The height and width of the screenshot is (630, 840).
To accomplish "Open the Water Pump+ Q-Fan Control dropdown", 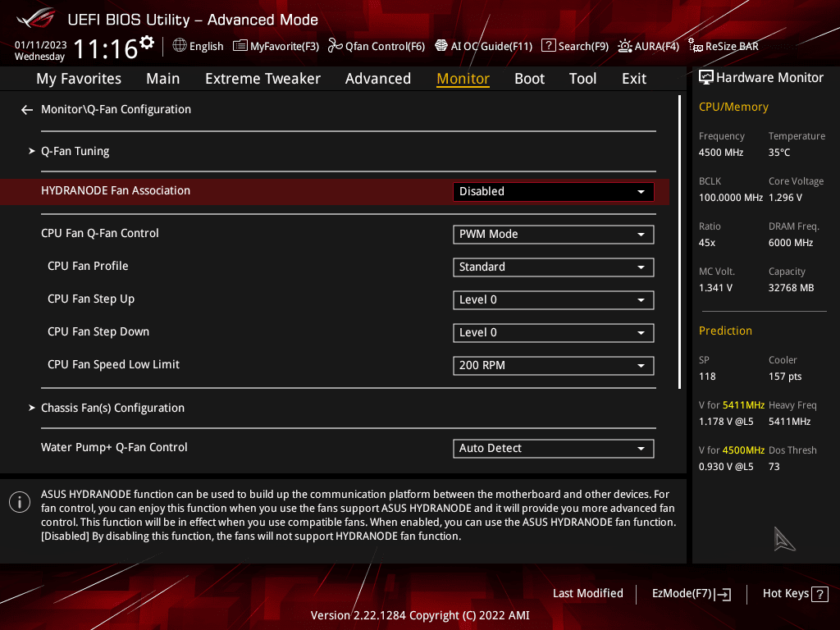I will (x=554, y=449).
